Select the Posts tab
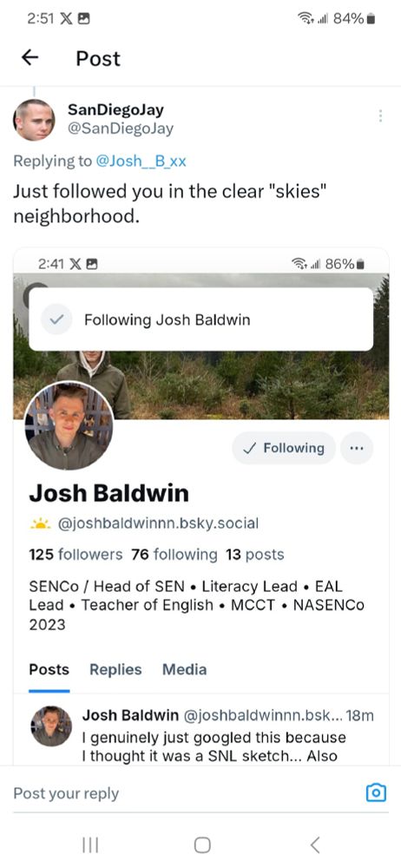The width and height of the screenshot is (401, 868). tap(49, 669)
